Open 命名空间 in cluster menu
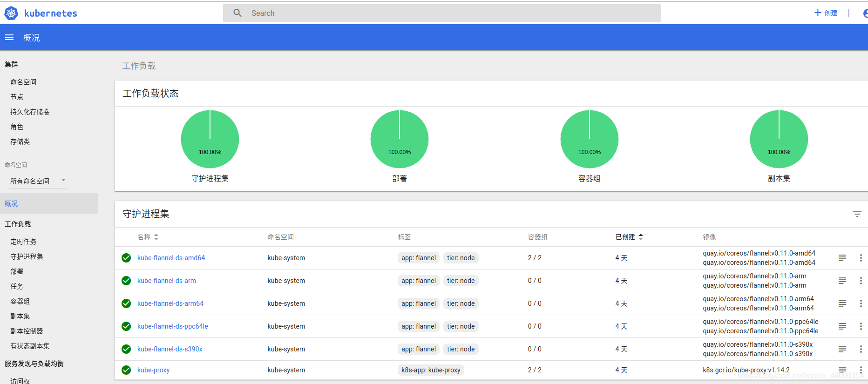Image resolution: width=868 pixels, height=384 pixels. [23, 82]
